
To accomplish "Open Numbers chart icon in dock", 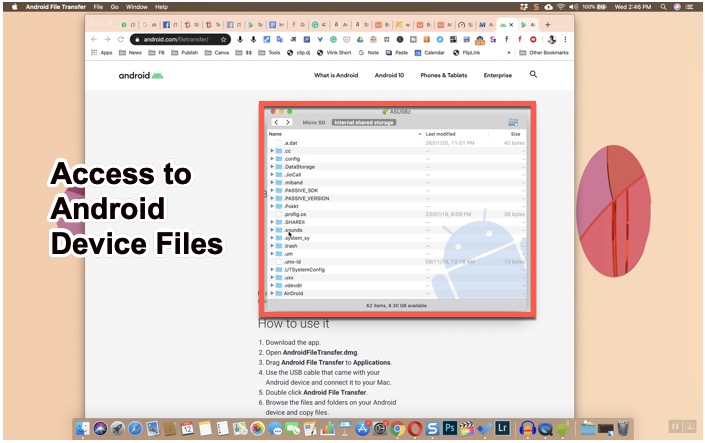I will click(x=328, y=429).
